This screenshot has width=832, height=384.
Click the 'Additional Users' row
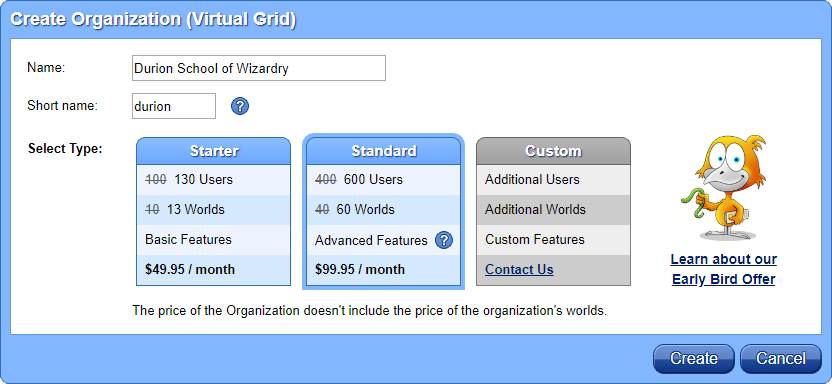coord(553,180)
